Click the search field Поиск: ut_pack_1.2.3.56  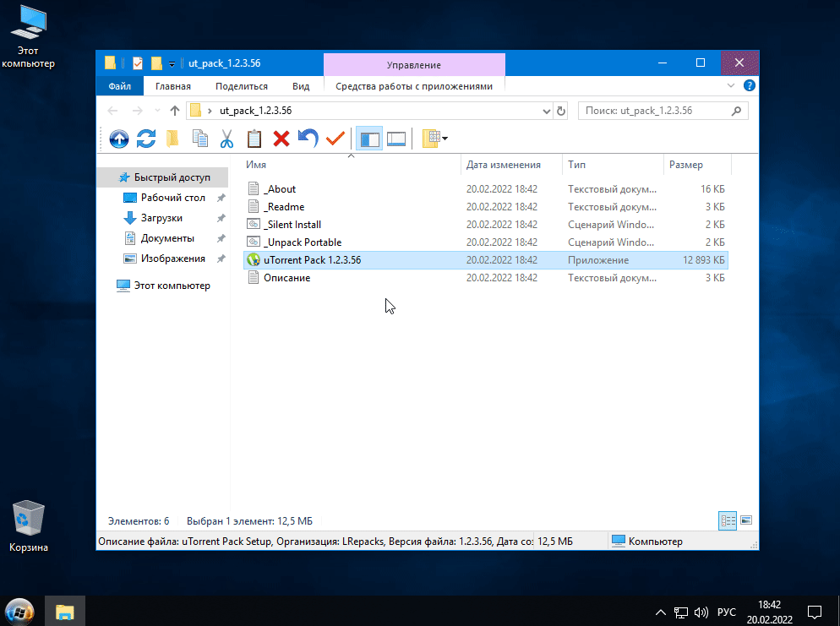(663, 111)
